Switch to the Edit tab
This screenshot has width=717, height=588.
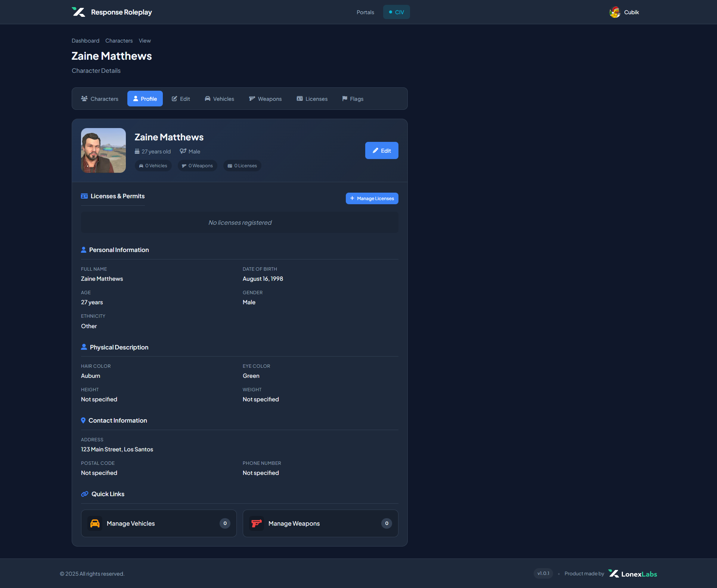click(x=181, y=99)
